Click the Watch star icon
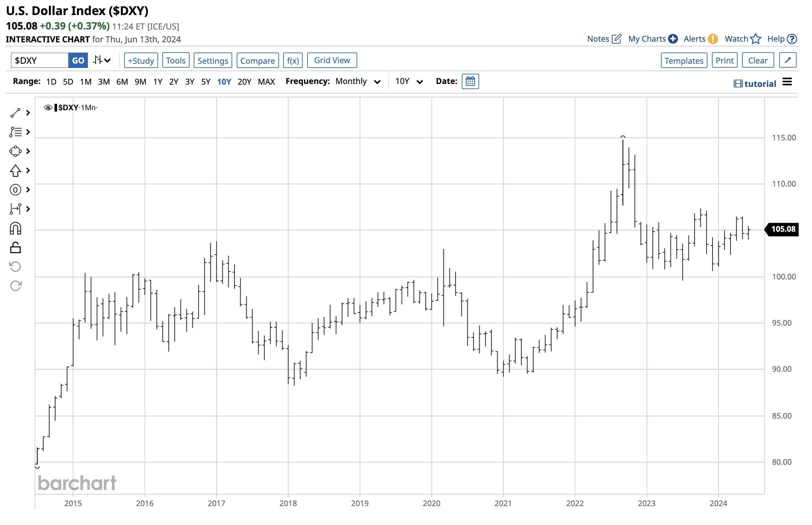The image size is (812, 525). pyautogui.click(x=755, y=39)
